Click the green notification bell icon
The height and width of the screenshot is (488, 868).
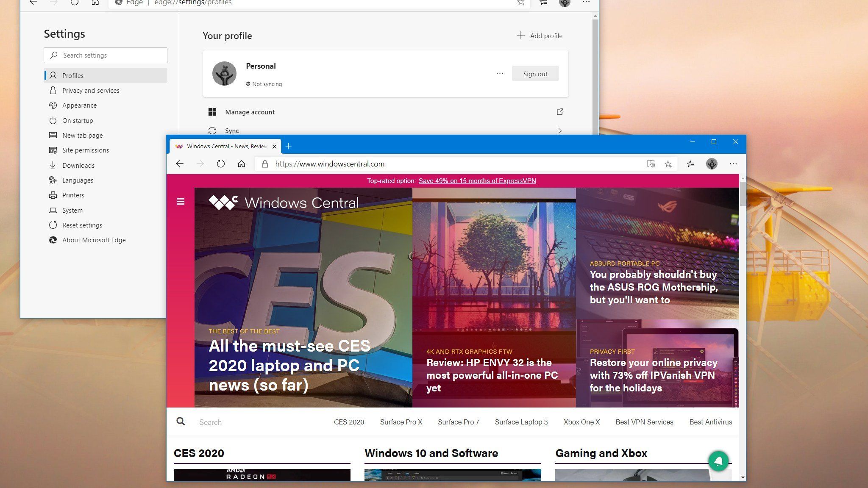click(718, 461)
